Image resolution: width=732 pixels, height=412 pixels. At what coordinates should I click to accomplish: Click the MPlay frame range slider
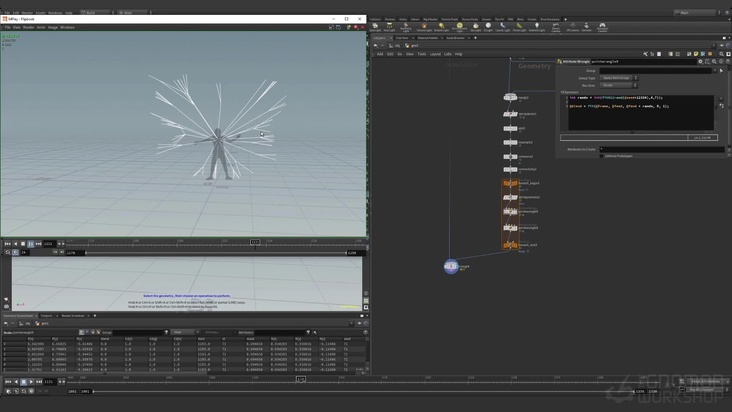click(x=216, y=253)
